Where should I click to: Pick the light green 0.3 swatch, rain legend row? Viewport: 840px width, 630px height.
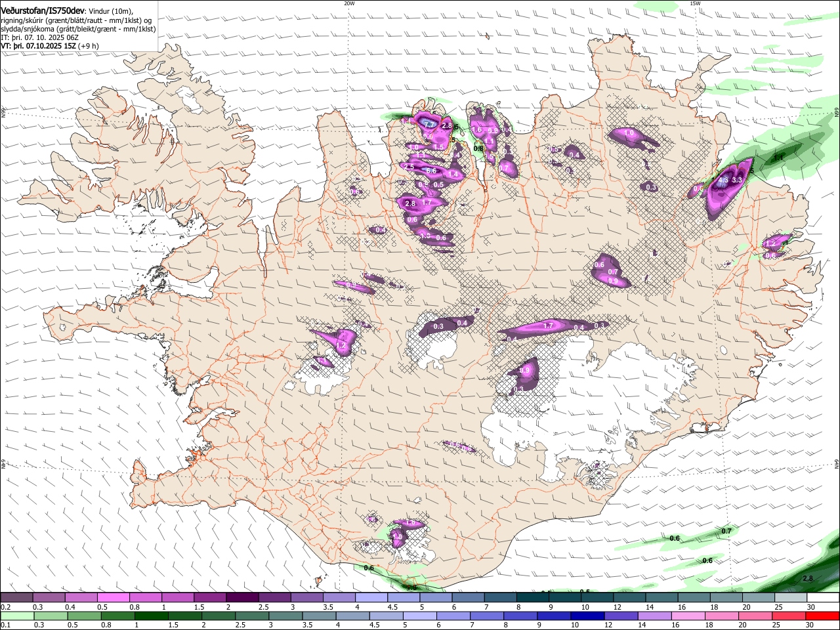pyautogui.click(x=51, y=616)
